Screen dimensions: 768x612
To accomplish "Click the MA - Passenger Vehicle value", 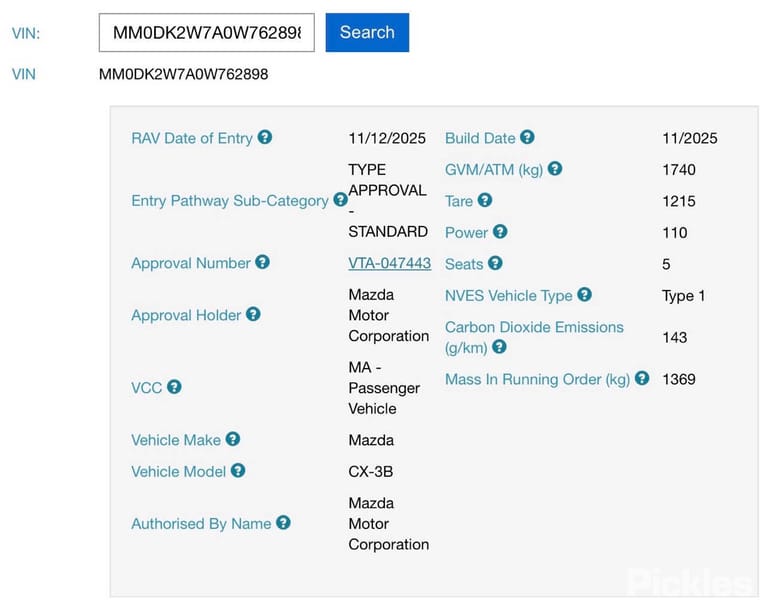I will click(x=384, y=388).
